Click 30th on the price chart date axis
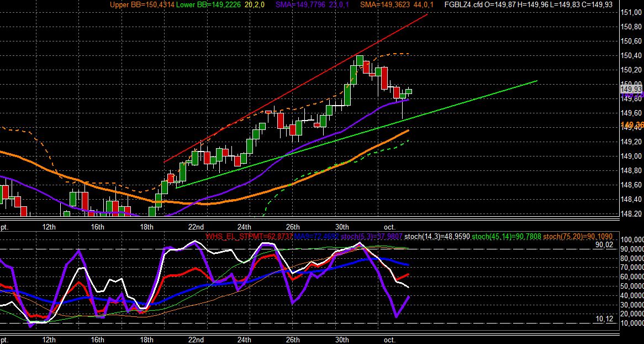 click(342, 227)
